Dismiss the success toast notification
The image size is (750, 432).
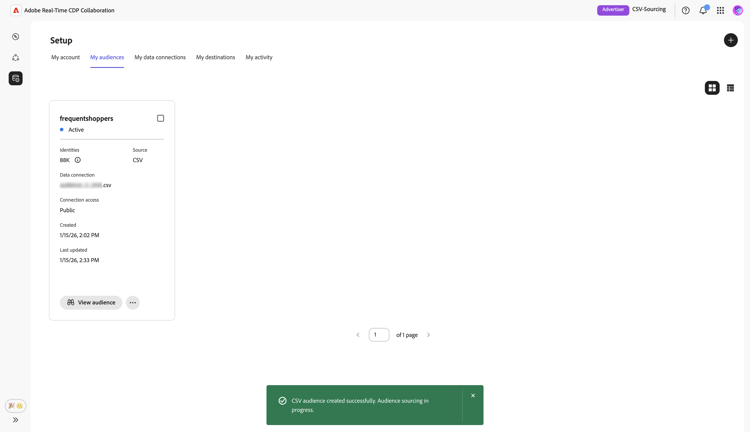[x=473, y=396]
